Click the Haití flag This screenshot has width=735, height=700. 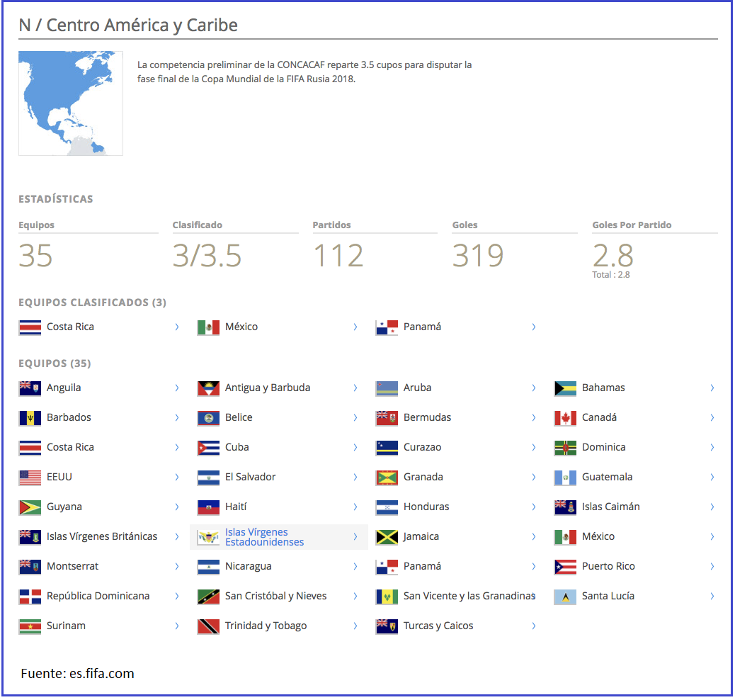point(209,507)
